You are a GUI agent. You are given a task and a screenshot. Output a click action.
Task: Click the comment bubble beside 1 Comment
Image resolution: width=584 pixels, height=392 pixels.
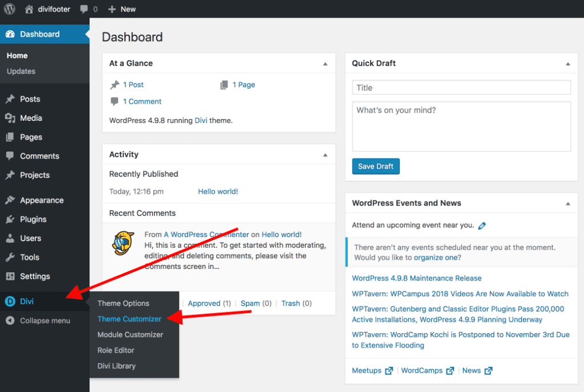[x=114, y=101]
